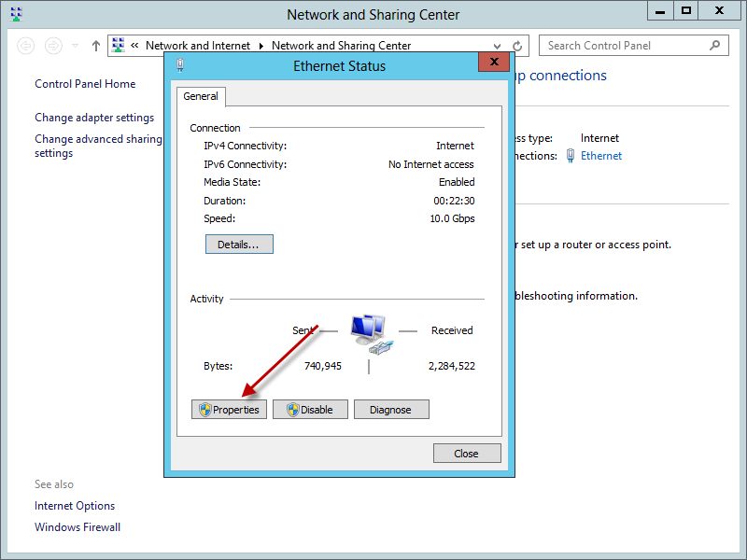Open the recent locations dropdown arrow
The width and height of the screenshot is (747, 560).
[x=76, y=46]
